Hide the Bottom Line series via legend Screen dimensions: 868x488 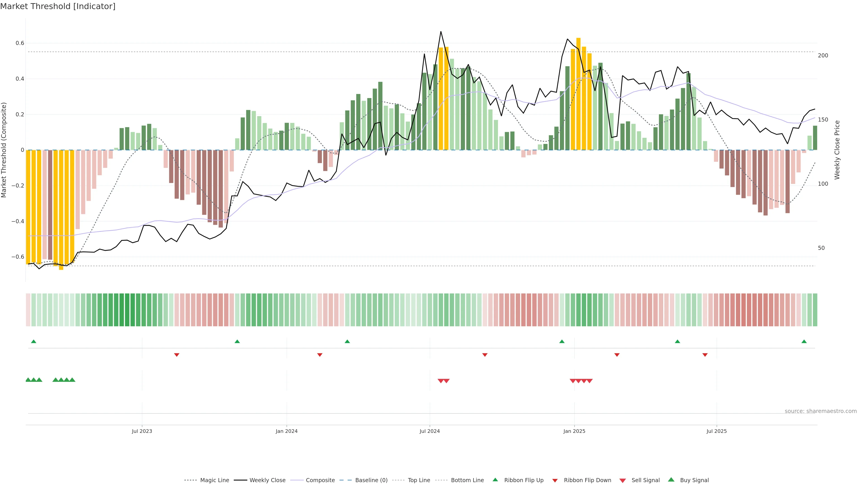point(467,480)
